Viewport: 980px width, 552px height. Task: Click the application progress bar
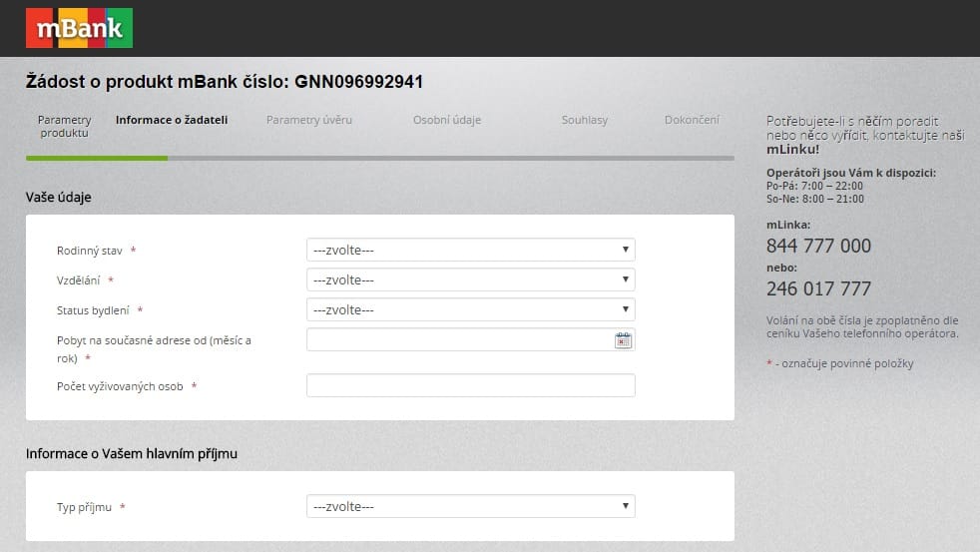coord(380,158)
